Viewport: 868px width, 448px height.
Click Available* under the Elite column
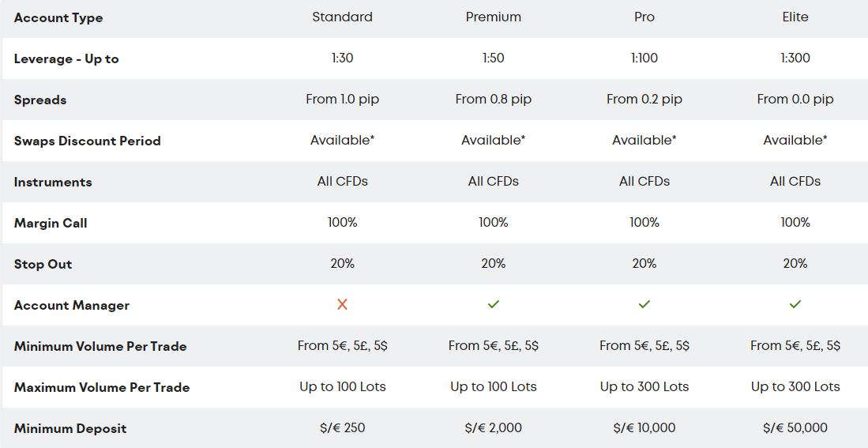point(795,140)
